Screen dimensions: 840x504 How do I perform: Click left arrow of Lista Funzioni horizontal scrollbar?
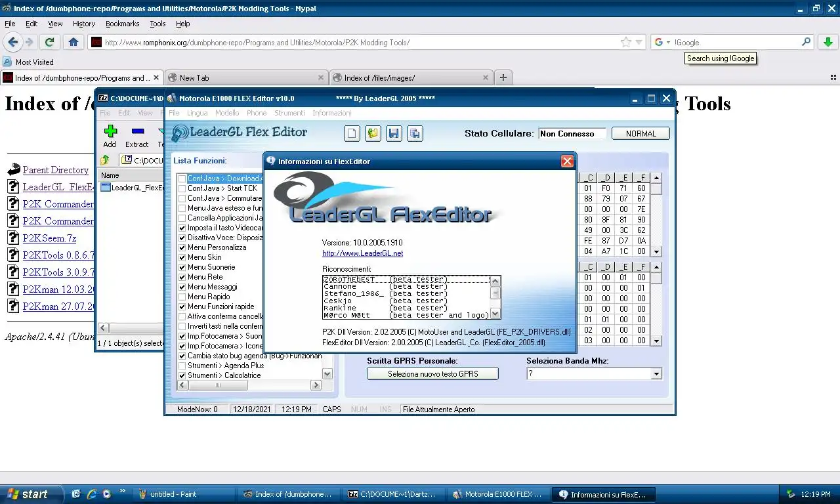182,385
